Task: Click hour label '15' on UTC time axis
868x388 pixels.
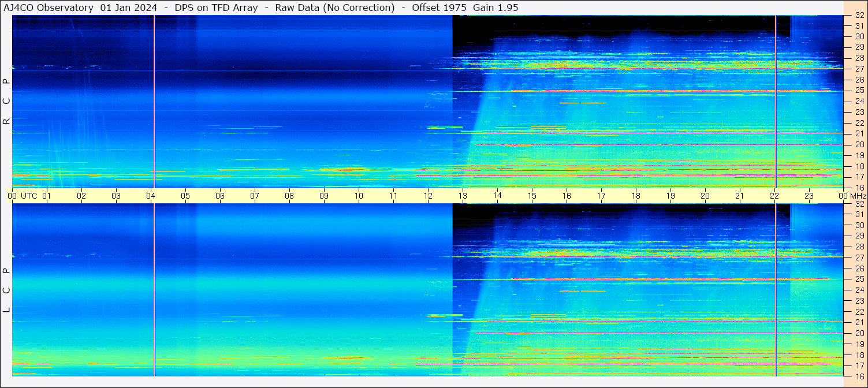Action: [532, 196]
